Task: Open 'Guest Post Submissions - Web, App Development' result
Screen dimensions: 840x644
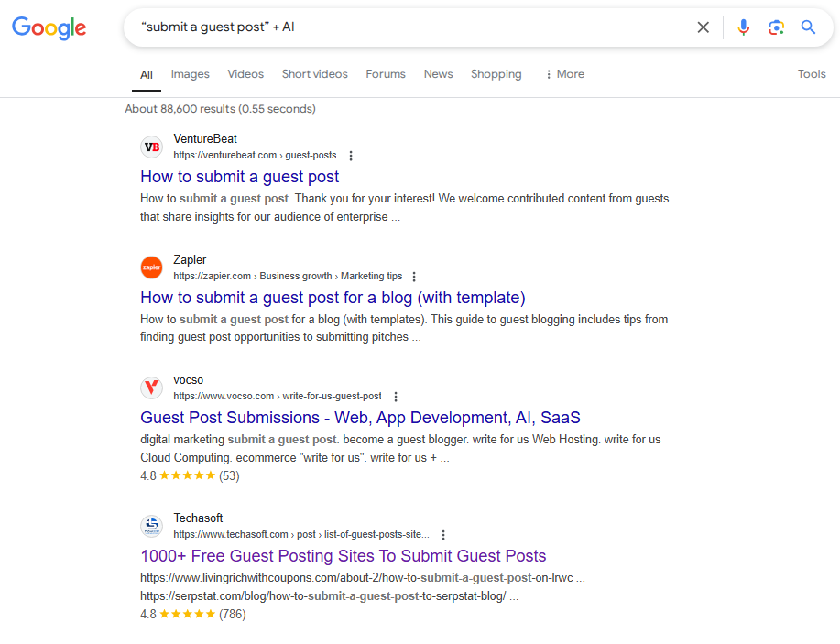Action: 360,418
